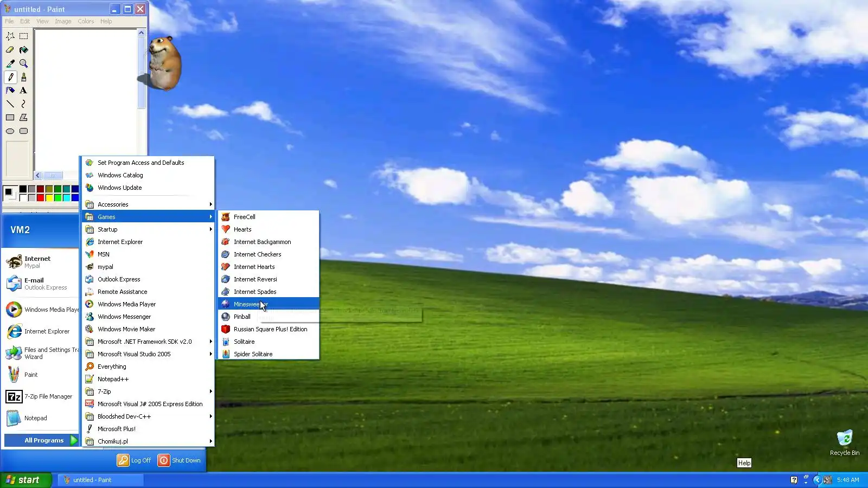This screenshot has width=868, height=488.
Task: Click the Log Off button
Action: pyautogui.click(x=135, y=460)
